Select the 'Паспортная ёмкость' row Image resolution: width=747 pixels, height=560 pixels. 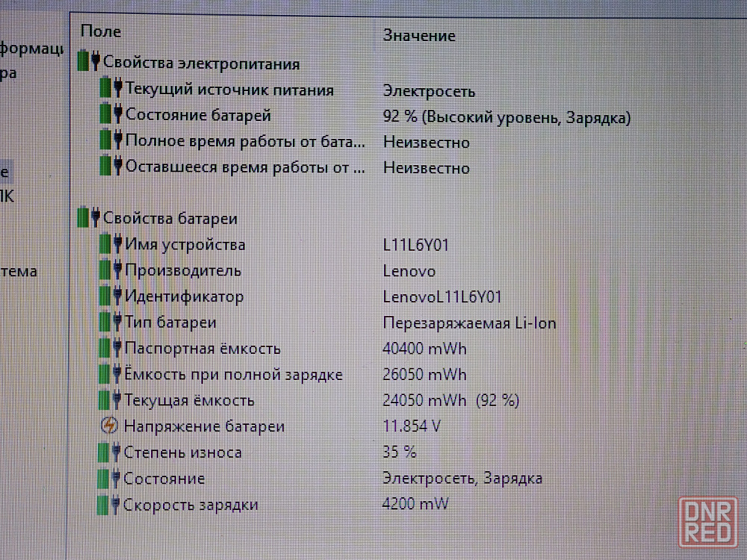(x=202, y=349)
